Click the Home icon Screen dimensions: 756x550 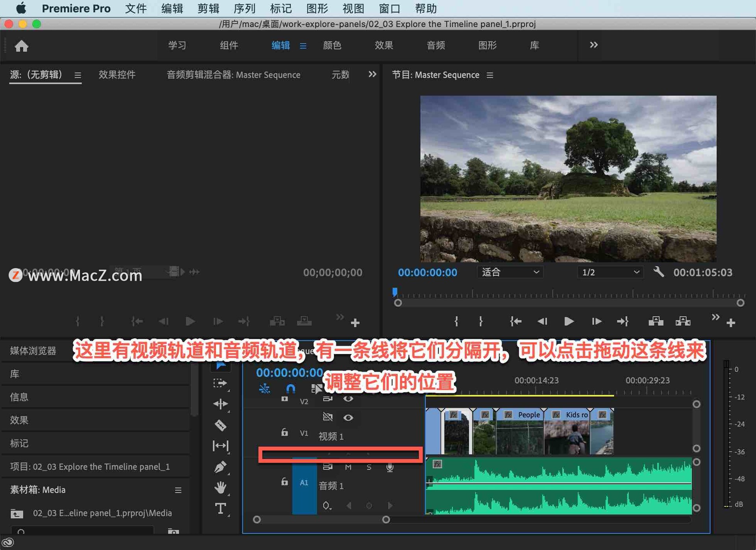[22, 46]
